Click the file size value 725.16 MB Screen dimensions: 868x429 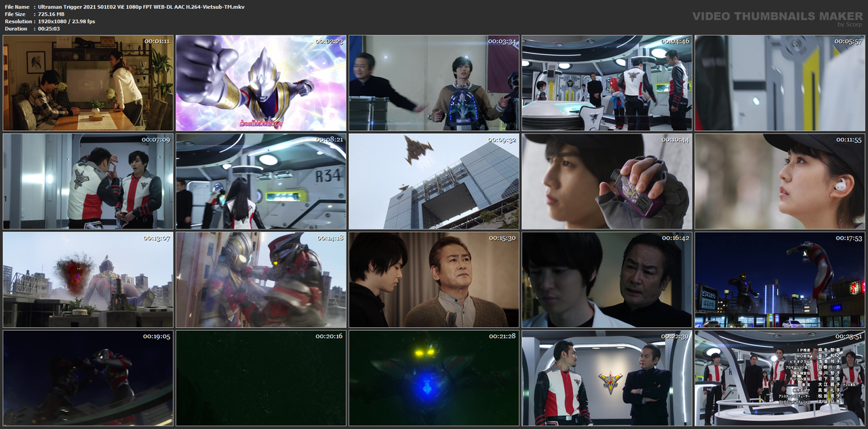pyautogui.click(x=52, y=14)
